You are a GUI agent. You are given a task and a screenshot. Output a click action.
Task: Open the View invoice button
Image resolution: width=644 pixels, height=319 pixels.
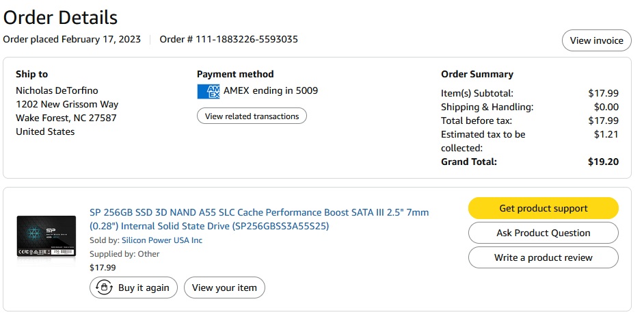[596, 40]
